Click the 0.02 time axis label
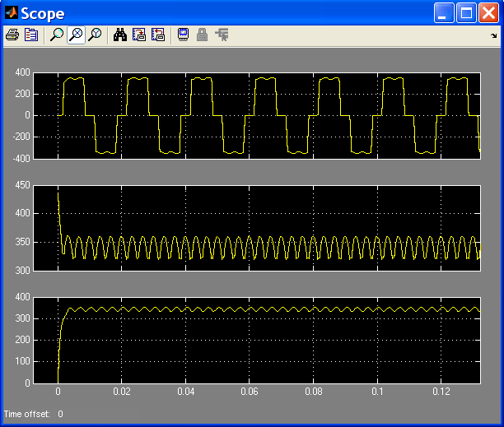504x427 pixels. tap(122, 392)
